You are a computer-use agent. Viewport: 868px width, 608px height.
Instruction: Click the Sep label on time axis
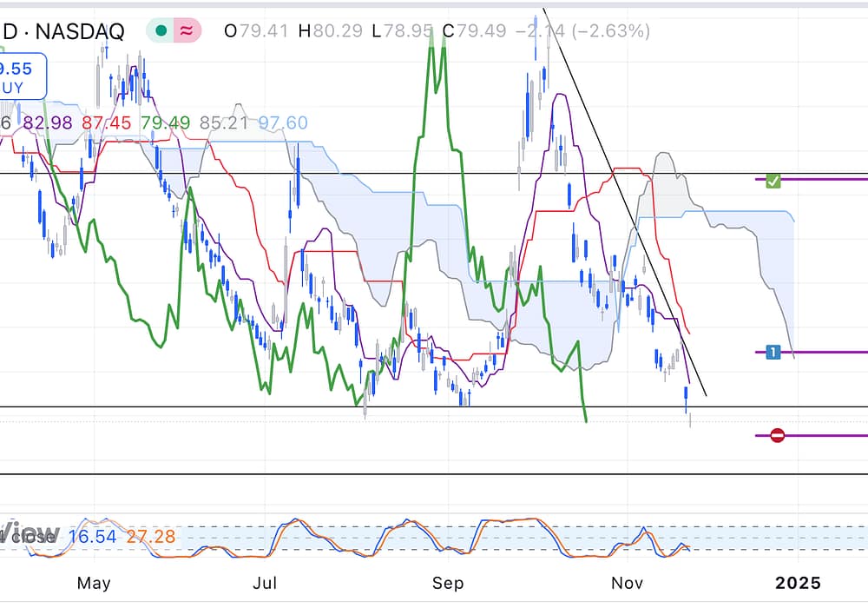(447, 583)
